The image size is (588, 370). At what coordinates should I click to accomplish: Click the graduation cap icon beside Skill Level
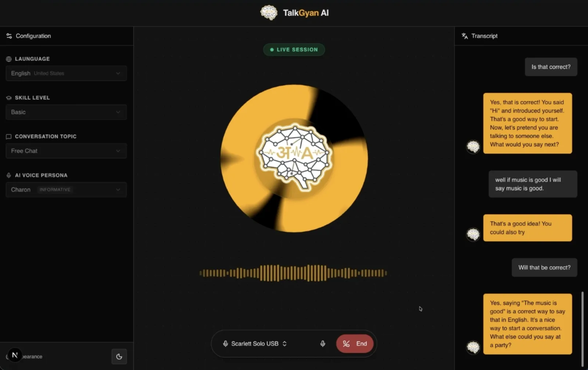[9, 98]
